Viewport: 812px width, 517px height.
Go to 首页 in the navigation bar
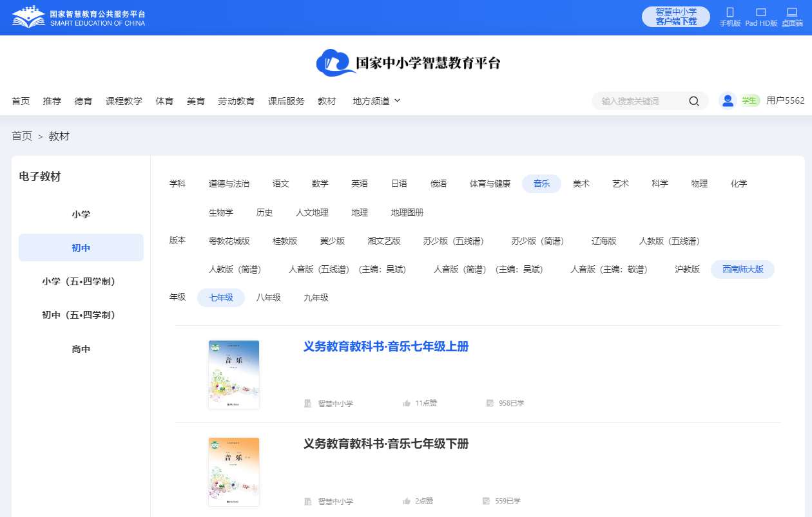(21, 101)
